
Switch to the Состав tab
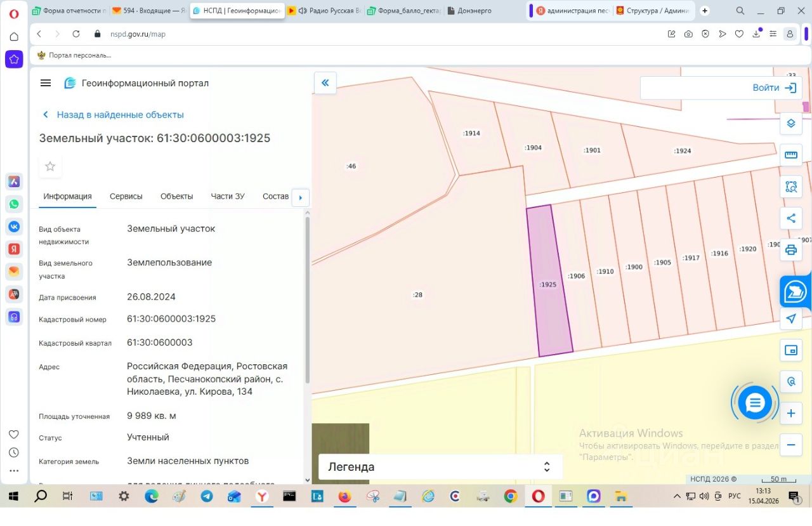click(276, 197)
